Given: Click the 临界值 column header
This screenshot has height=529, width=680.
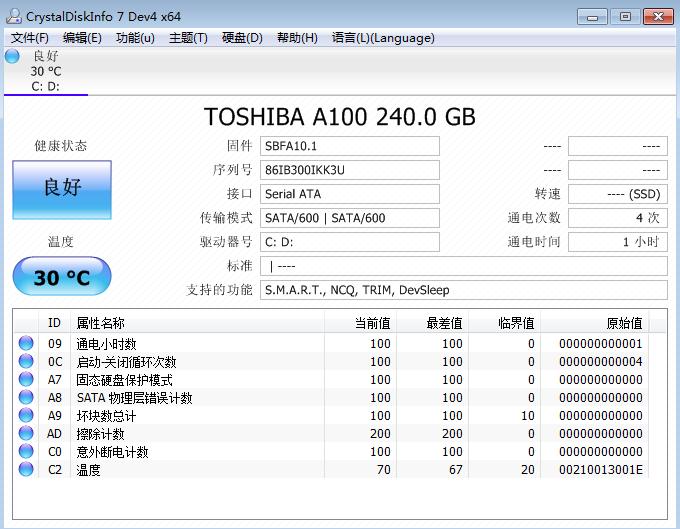Looking at the screenshot, I should tap(504, 323).
